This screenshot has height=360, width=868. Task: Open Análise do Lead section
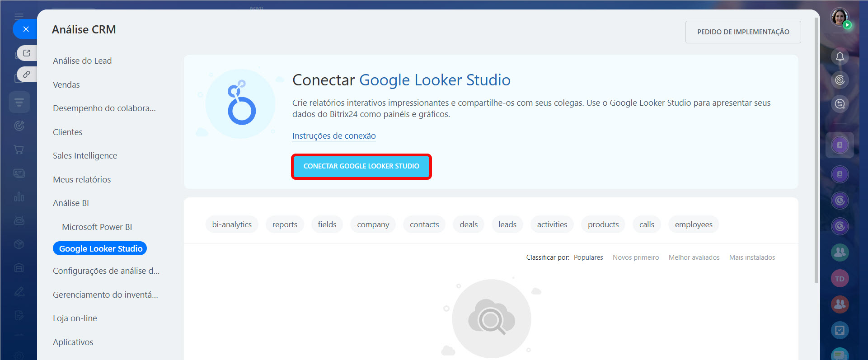coord(82,61)
